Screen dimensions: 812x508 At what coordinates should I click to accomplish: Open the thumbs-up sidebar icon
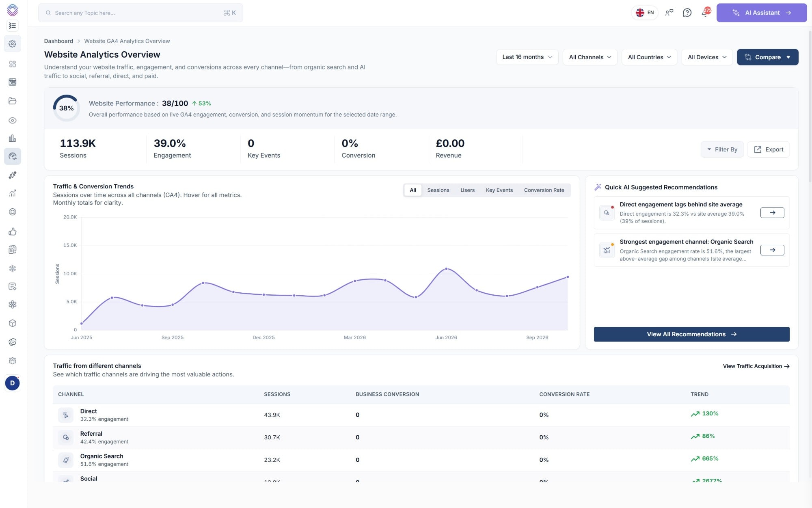point(13,231)
